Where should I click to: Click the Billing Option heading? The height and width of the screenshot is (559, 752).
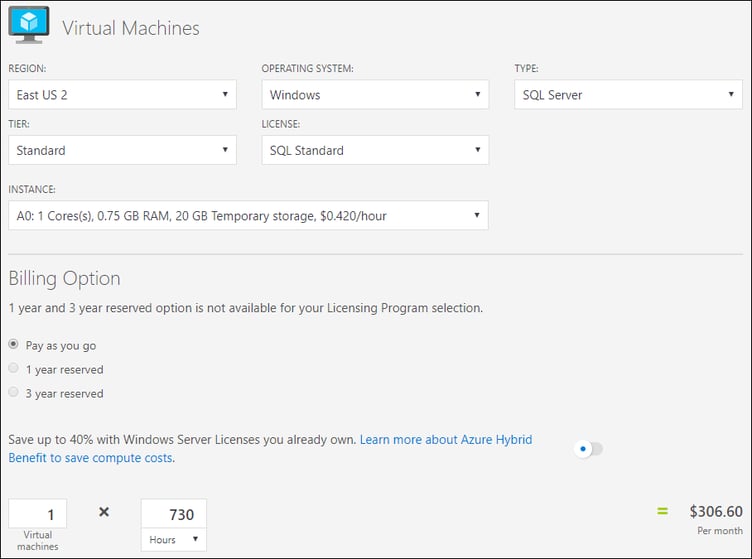[64, 279]
